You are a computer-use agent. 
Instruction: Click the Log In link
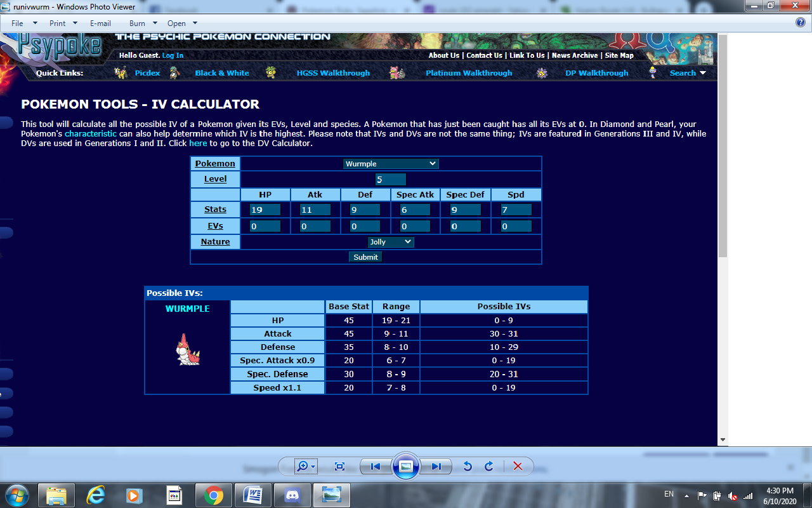pyautogui.click(x=173, y=55)
